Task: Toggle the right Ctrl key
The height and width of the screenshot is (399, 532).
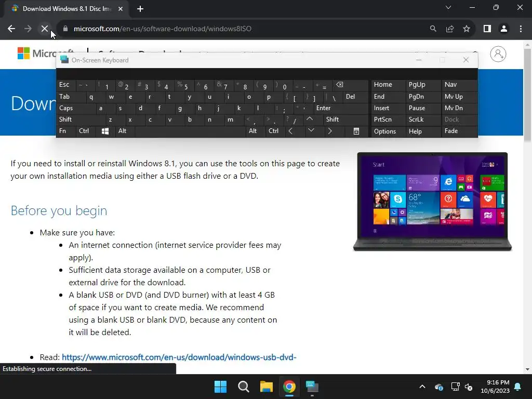Action: pyautogui.click(x=274, y=131)
